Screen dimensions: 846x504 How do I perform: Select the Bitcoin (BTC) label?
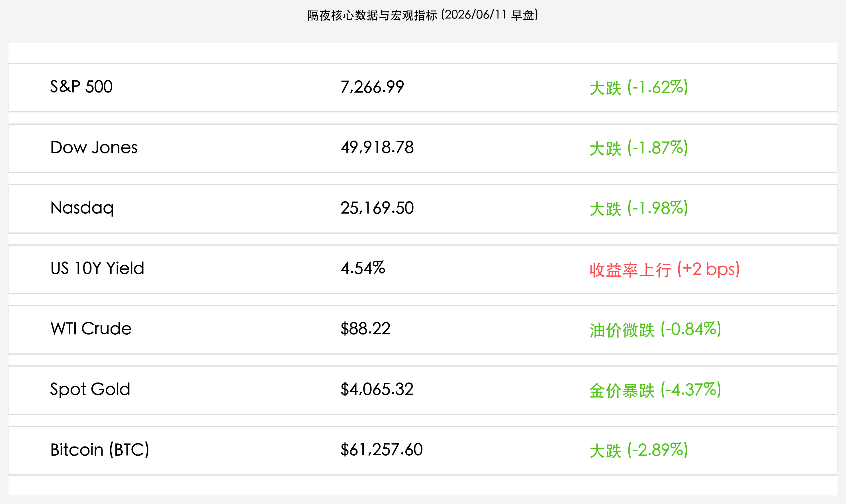pos(100,450)
